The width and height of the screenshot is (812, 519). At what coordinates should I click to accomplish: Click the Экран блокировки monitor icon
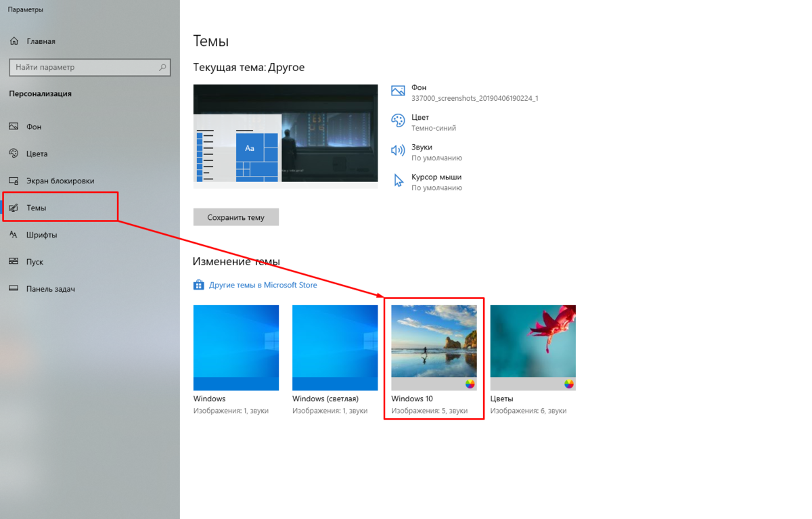[14, 181]
